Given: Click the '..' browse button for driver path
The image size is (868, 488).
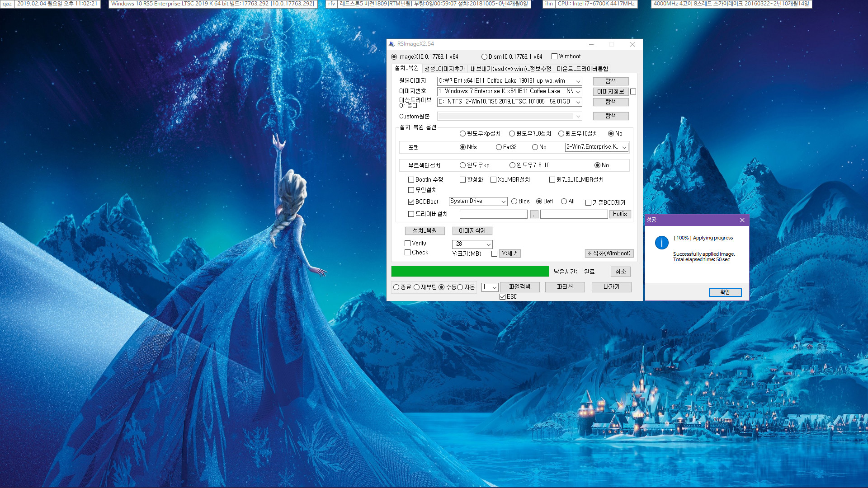Looking at the screenshot, I should 534,214.
